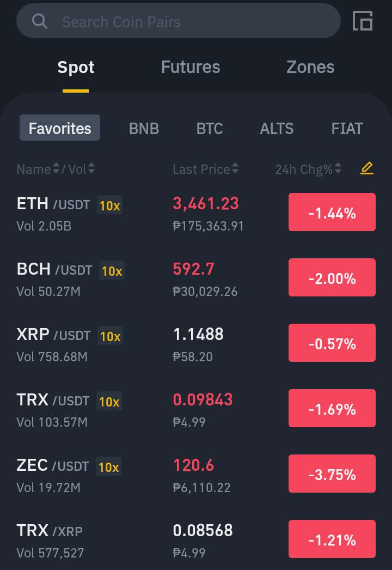Screen dimensions: 392x570
Task: Switch to the Zones tab
Action: pos(310,67)
